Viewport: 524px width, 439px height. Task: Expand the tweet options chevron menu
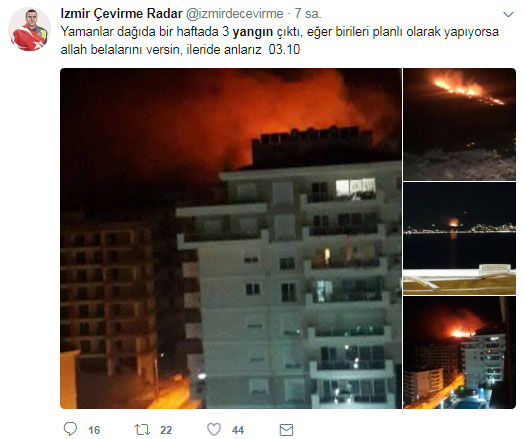508,14
